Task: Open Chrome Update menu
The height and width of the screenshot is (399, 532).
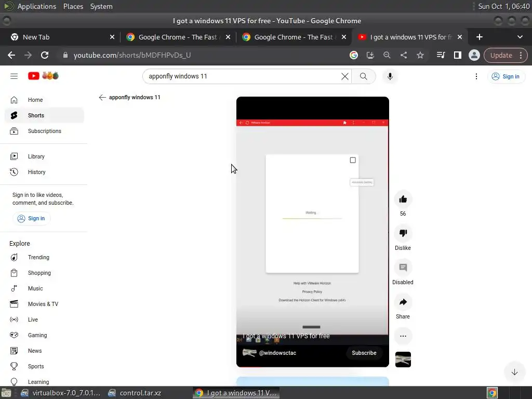Action: tap(506, 55)
